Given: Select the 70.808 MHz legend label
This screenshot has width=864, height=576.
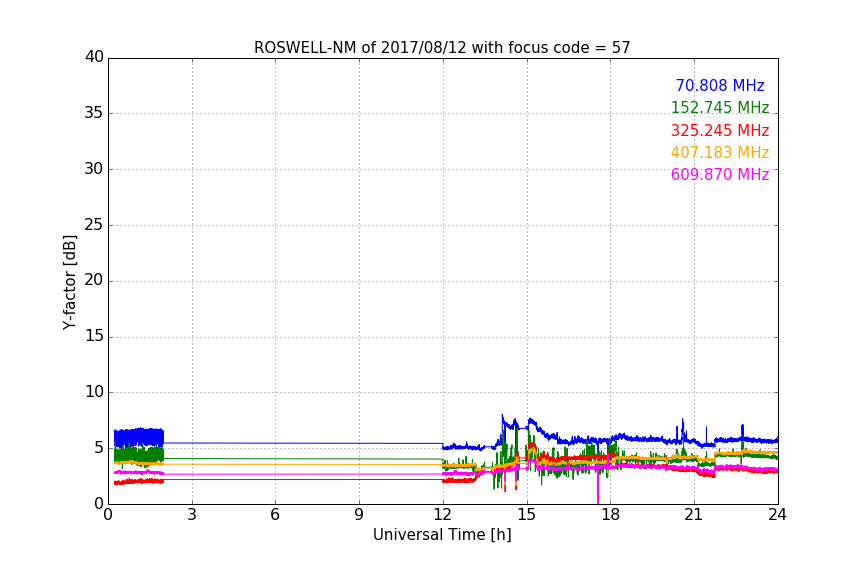Looking at the screenshot, I should tap(720, 85).
